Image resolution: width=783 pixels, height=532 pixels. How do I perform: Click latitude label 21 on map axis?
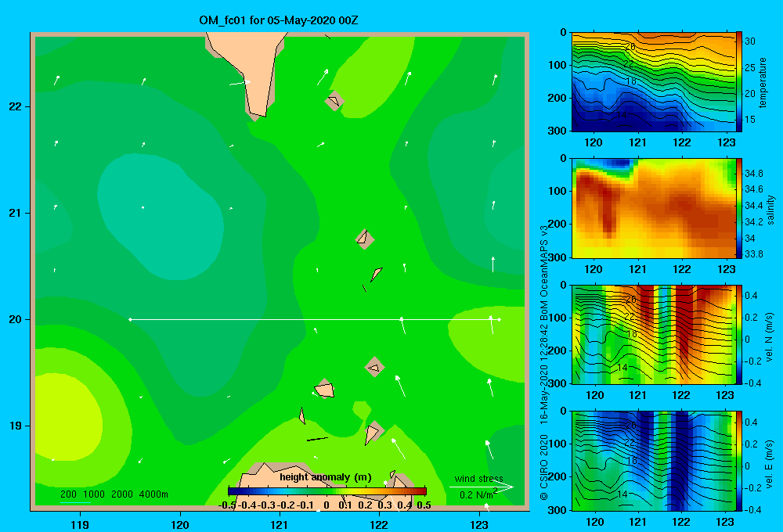pyautogui.click(x=16, y=213)
